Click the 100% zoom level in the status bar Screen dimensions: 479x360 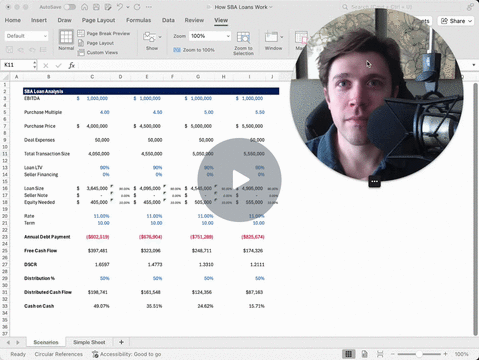[x=462, y=354]
